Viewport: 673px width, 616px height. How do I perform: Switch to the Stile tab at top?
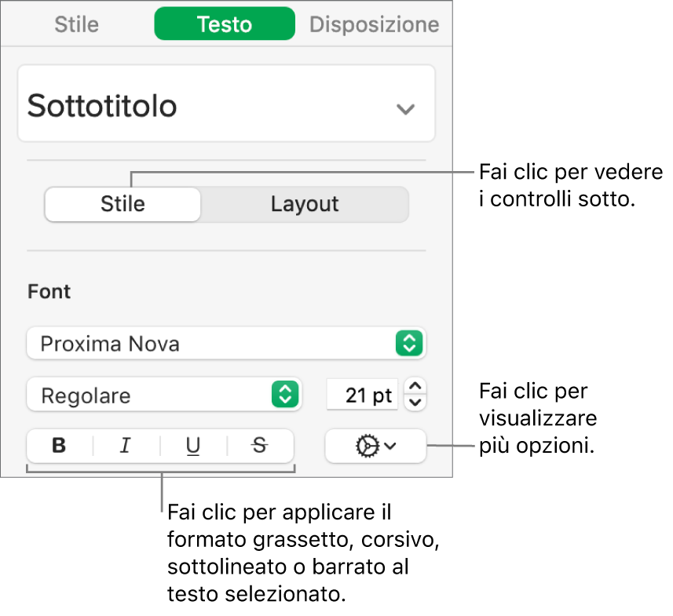coord(76,24)
